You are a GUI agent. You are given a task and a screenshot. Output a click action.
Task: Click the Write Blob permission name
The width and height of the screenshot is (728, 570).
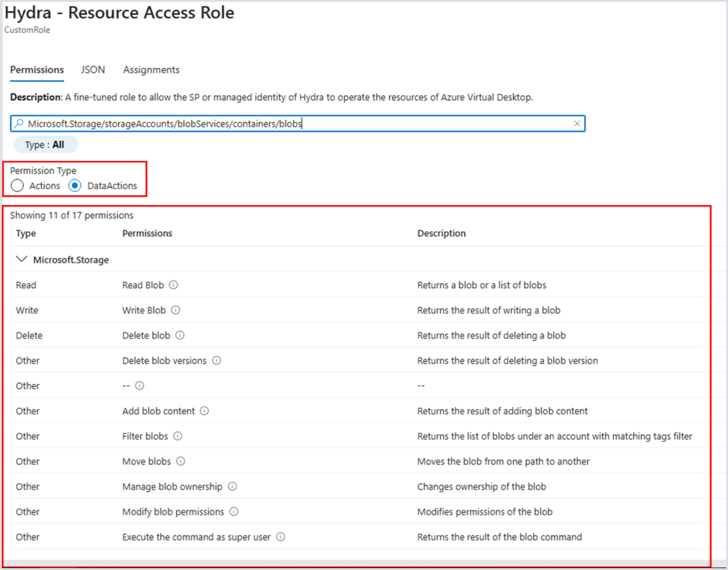pos(144,310)
